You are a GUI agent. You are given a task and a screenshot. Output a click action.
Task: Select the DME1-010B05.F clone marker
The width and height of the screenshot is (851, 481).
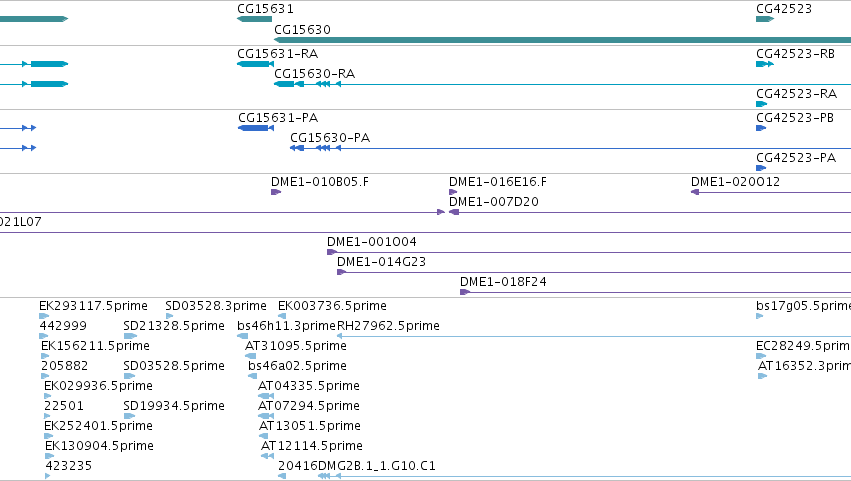pyautogui.click(x=276, y=192)
